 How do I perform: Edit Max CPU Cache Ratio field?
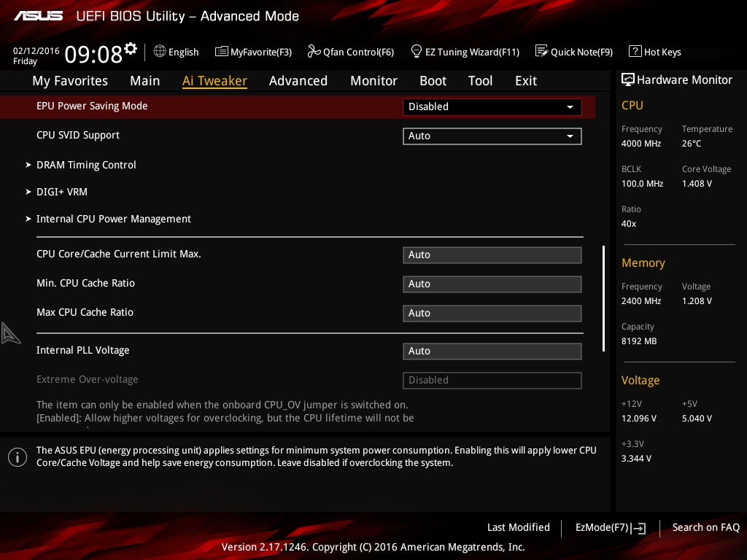(x=492, y=314)
